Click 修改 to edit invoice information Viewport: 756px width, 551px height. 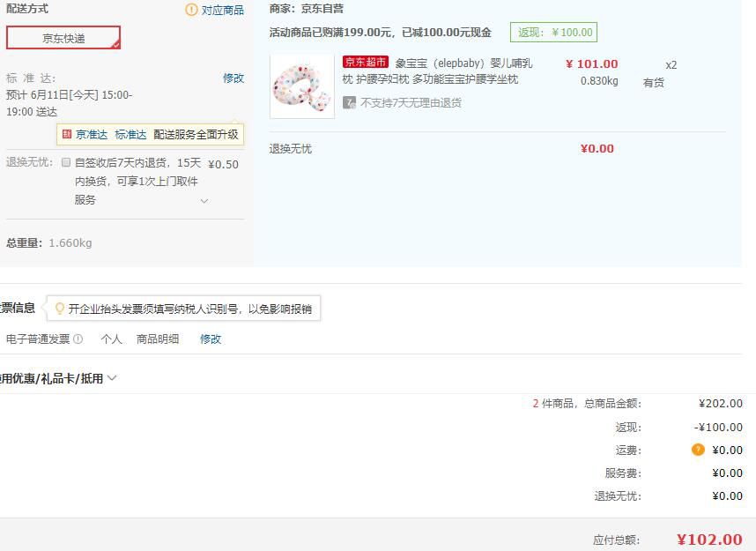pyautogui.click(x=211, y=339)
